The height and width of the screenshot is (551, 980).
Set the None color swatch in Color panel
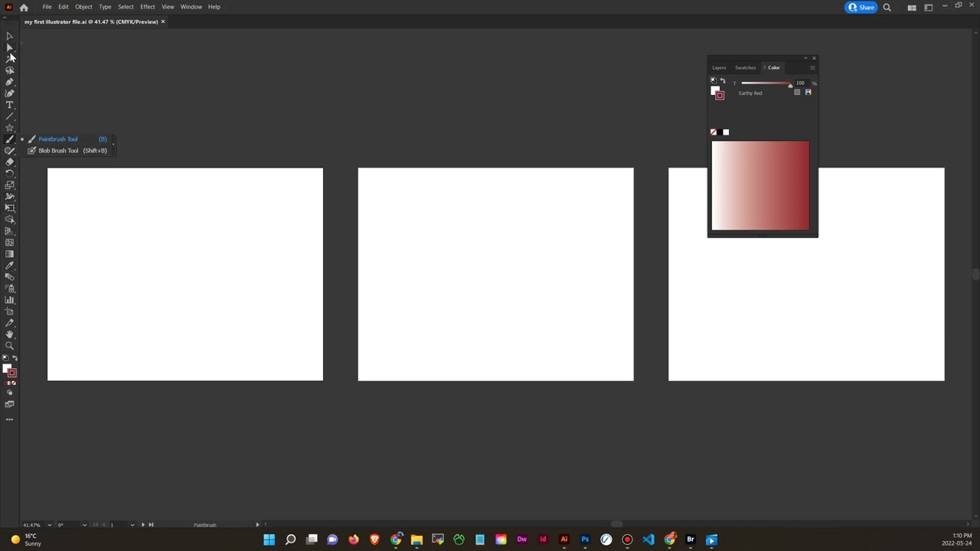click(x=714, y=132)
